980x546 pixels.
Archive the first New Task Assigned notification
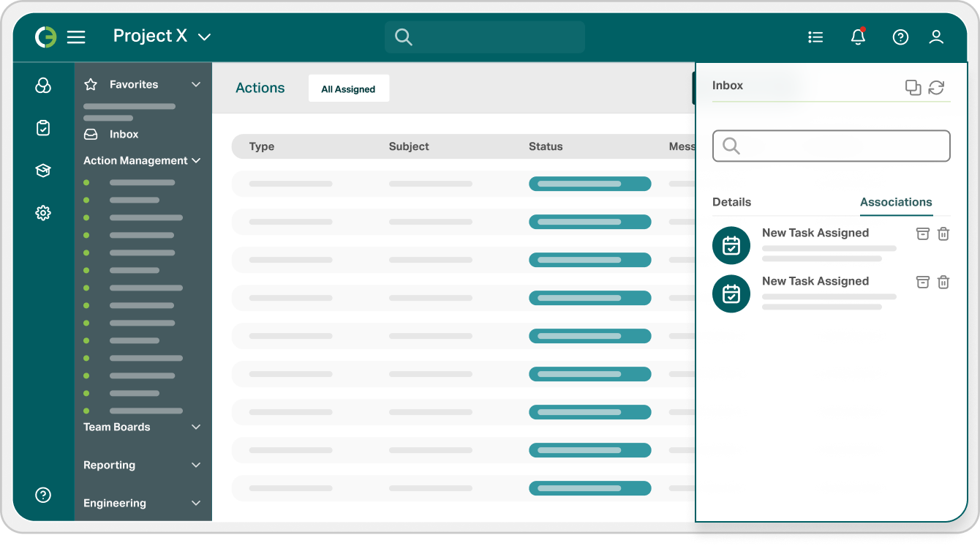point(922,233)
